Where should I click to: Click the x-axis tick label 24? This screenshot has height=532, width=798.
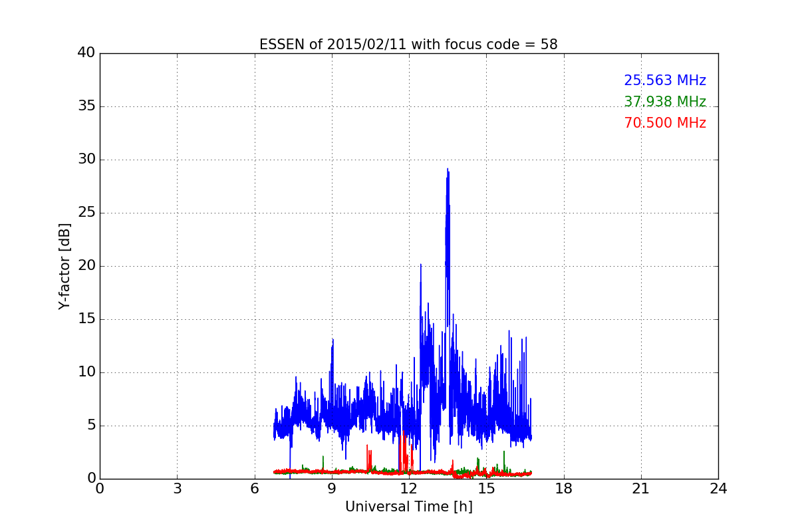tap(718, 489)
